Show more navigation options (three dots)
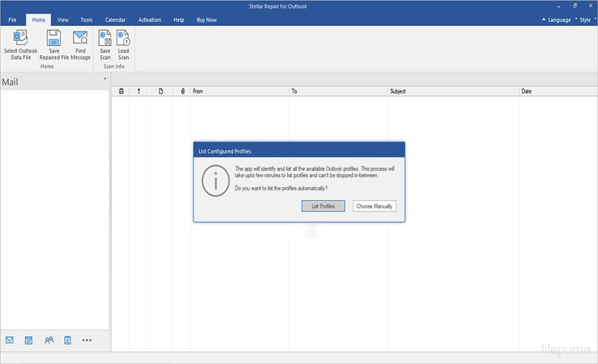This screenshot has height=364, width=598. [x=87, y=340]
